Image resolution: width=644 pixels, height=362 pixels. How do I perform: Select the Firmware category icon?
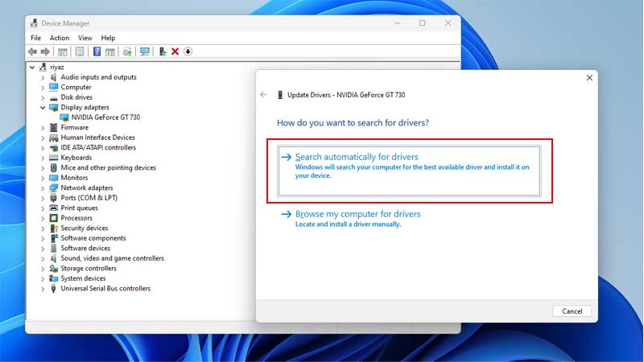click(53, 127)
